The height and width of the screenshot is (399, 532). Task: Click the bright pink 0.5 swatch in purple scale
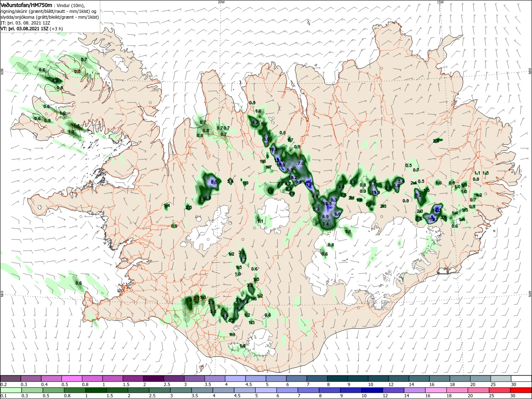(x=72, y=379)
